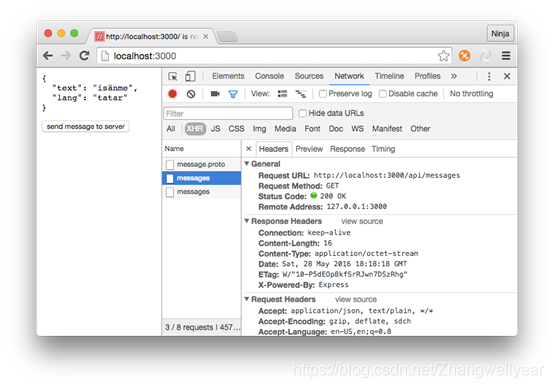
Task: Select the highlighted messages request
Action: click(201, 178)
